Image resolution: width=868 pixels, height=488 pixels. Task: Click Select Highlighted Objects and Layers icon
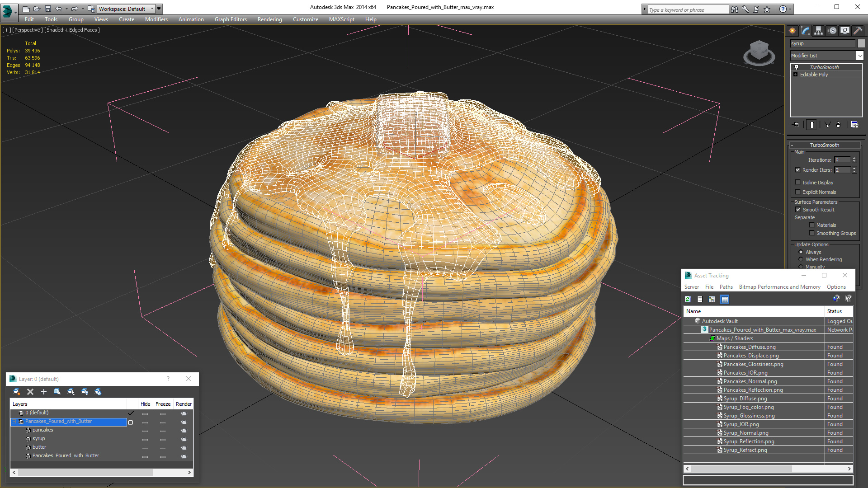57,392
